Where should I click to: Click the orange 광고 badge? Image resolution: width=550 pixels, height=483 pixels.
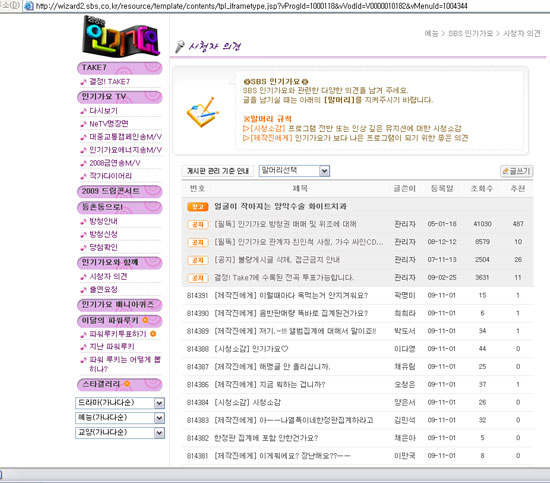pos(197,207)
